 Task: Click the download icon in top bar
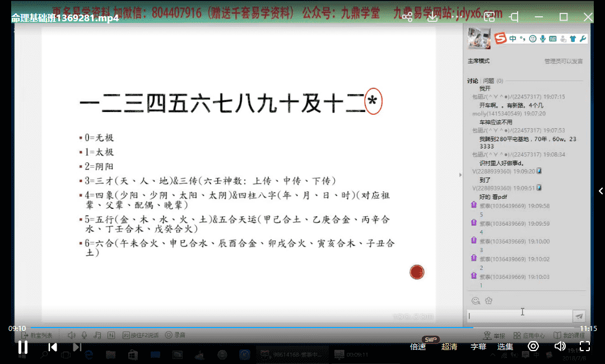point(432,17)
